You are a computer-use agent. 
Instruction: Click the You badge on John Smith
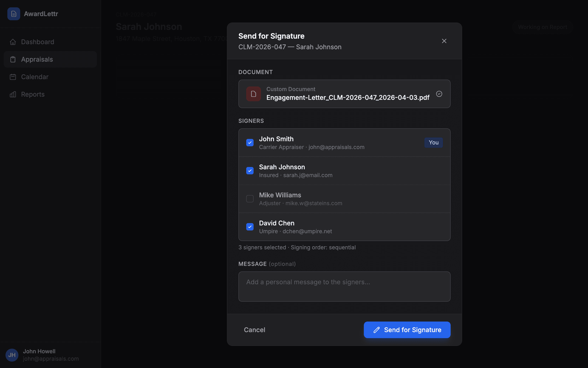433,143
